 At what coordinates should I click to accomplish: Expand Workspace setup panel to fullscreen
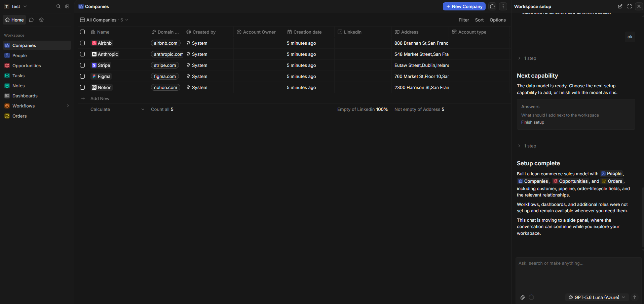click(630, 6)
